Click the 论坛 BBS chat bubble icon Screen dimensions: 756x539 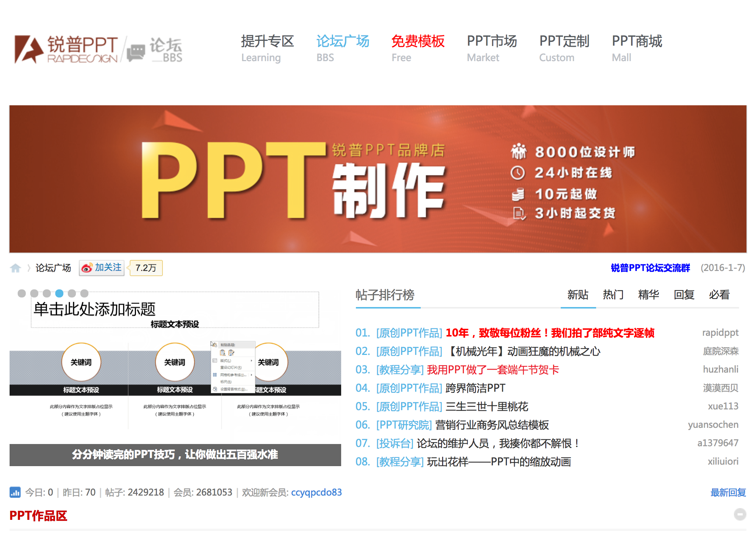coord(136,52)
